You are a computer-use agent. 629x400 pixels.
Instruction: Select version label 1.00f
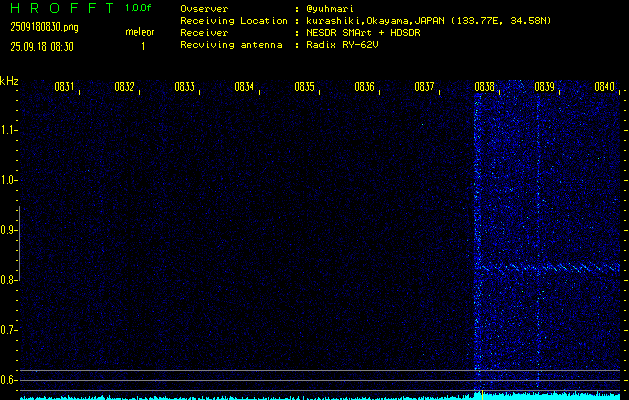pos(138,8)
